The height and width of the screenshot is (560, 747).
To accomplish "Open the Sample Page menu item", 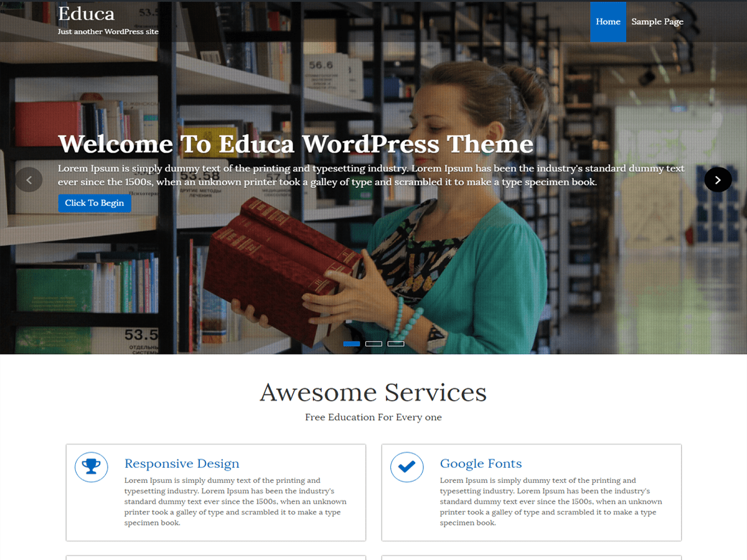I will [657, 22].
